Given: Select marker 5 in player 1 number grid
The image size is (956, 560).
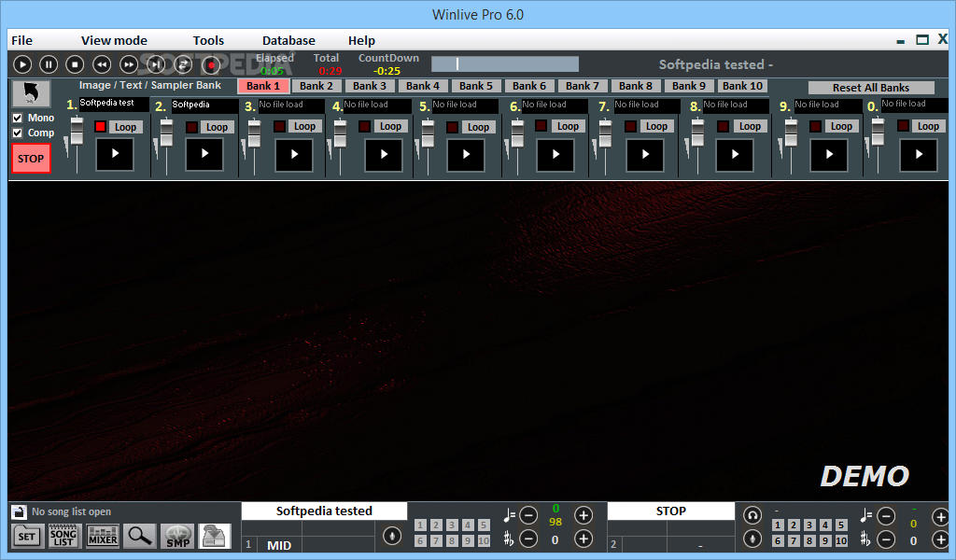Looking at the screenshot, I should pyautogui.click(x=484, y=525).
